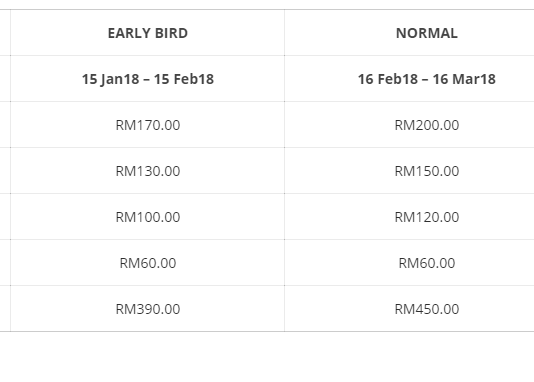Click the RM100.00 early bird price
534x382 pixels.
(148, 217)
